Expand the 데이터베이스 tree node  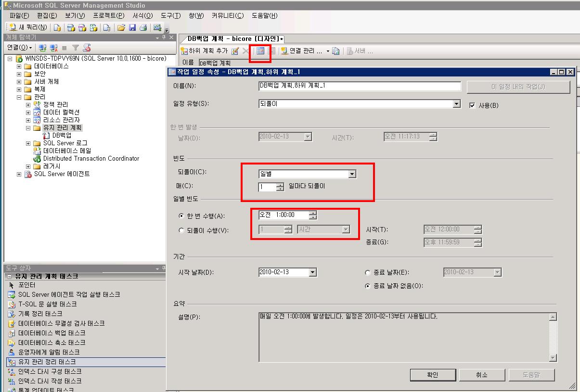tap(19, 66)
